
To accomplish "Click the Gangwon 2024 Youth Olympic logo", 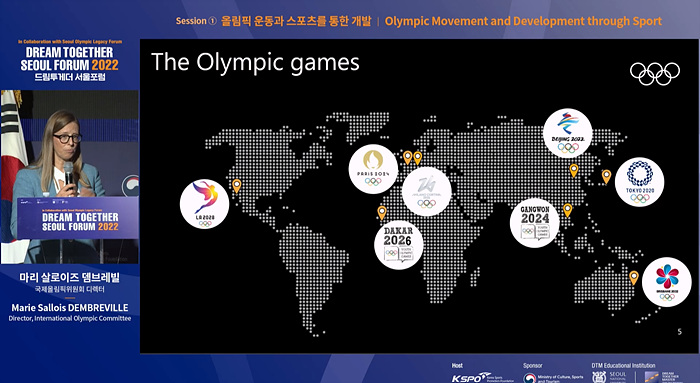I will [x=535, y=223].
